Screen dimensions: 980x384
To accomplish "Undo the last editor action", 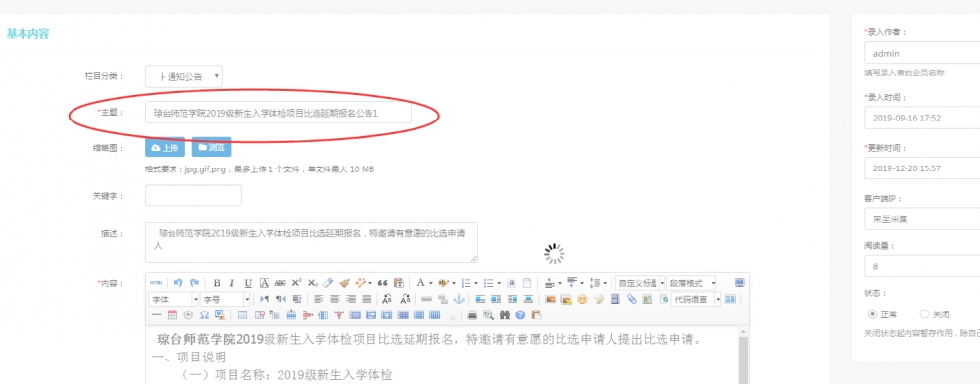I will (178, 283).
